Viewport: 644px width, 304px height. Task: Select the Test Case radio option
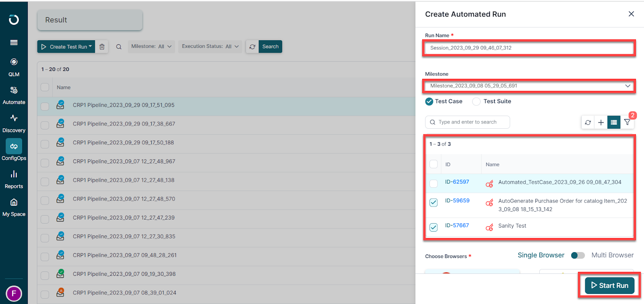429,101
